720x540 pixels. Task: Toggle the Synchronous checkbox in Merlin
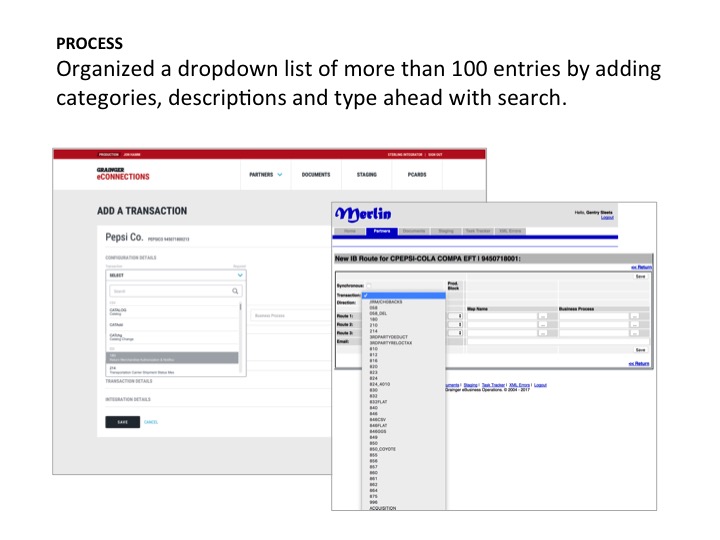pyautogui.click(x=369, y=286)
